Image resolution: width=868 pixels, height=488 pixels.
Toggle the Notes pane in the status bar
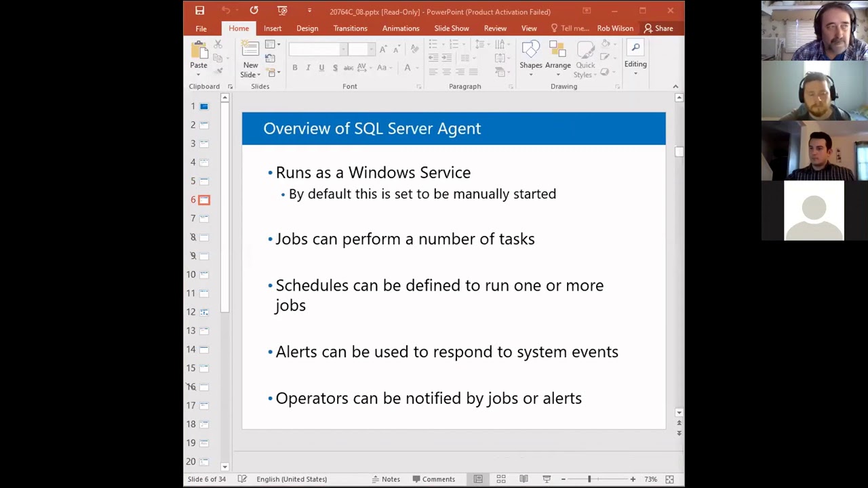point(385,479)
